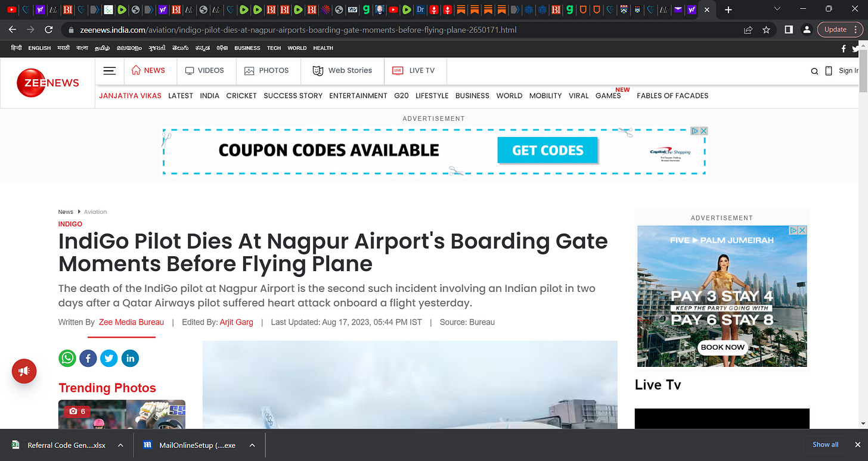Share article via LinkedIn icon

coord(130,358)
